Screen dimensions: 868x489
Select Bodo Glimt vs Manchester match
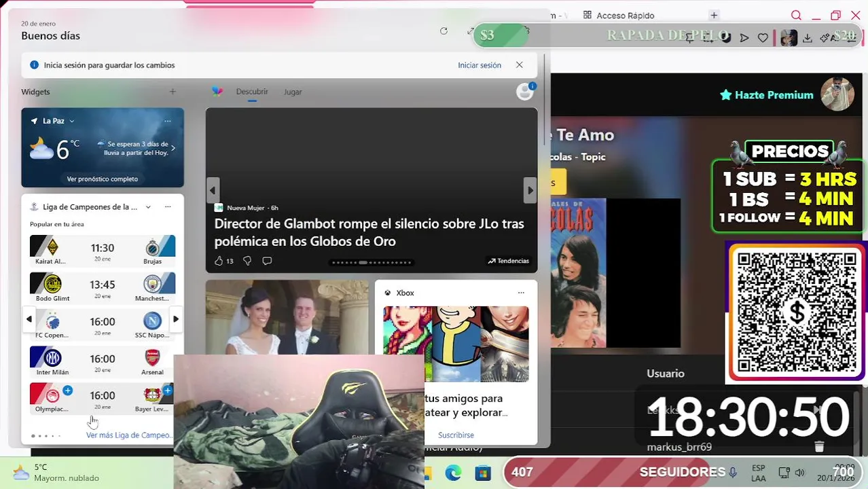(103, 287)
